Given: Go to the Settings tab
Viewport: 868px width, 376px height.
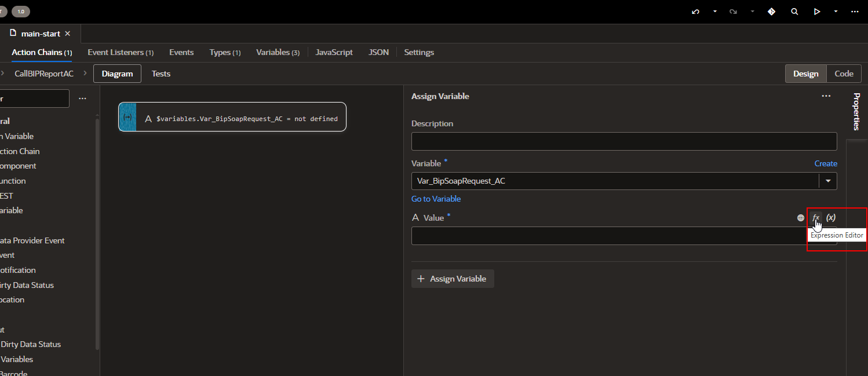Looking at the screenshot, I should click(x=419, y=52).
